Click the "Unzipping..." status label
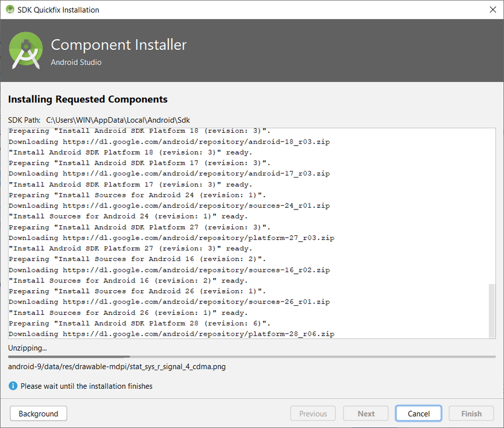The width and height of the screenshot is (504, 428). [x=27, y=348]
